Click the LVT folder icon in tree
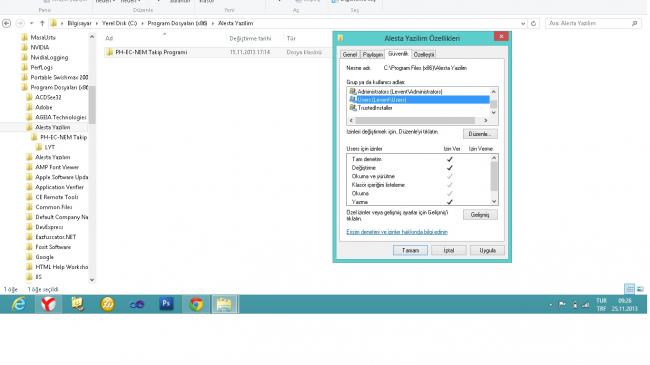This screenshot has height=365, width=650. point(39,147)
